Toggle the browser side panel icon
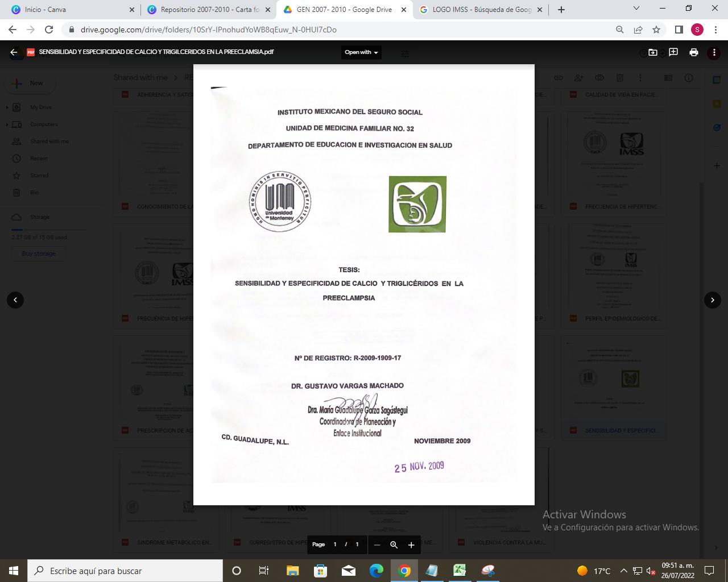This screenshot has width=728, height=582. pyautogui.click(x=679, y=30)
